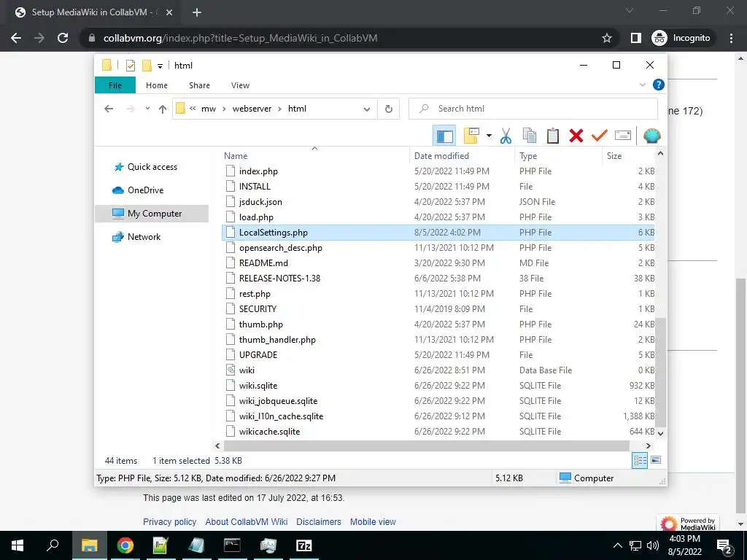
Task: Open the Share ribbon tab
Action: click(199, 85)
